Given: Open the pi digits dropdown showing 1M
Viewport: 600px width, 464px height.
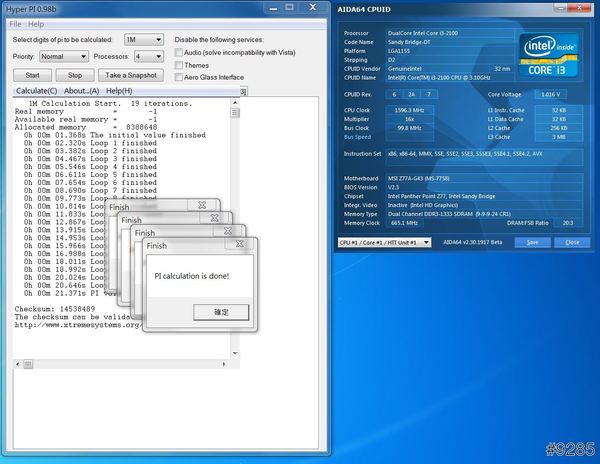Looking at the screenshot, I should tap(144, 39).
